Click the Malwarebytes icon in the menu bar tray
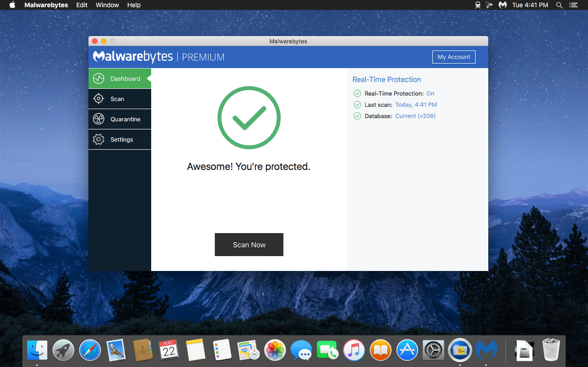Image resolution: width=588 pixels, height=367 pixels. click(503, 5)
